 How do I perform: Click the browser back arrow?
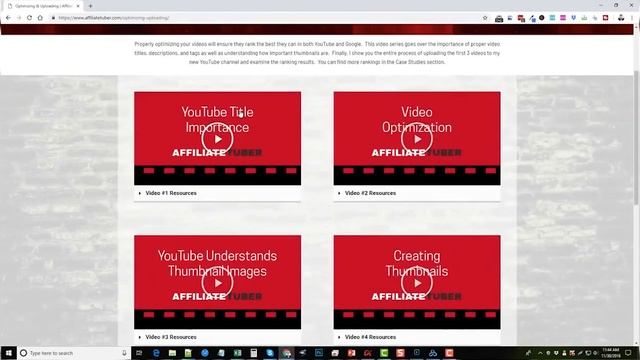point(8,18)
